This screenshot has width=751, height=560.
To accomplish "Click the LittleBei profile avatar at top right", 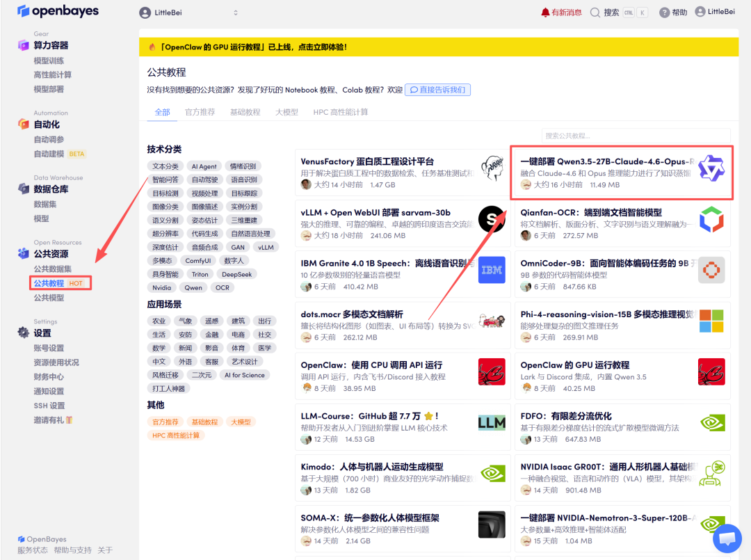I will pyautogui.click(x=700, y=12).
